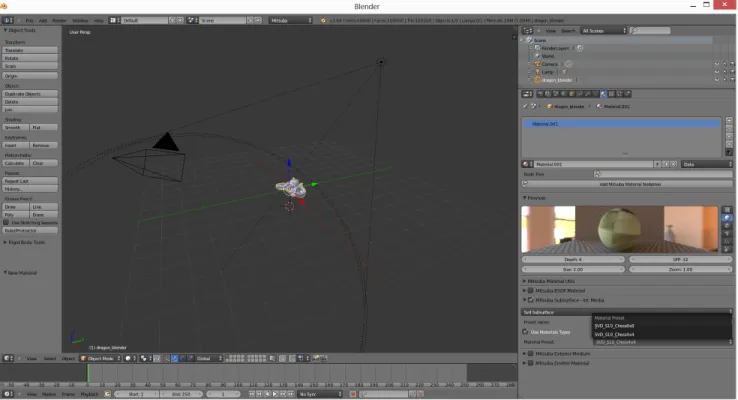Open the Data link dropdown
The image size is (738, 400).
coord(707,164)
